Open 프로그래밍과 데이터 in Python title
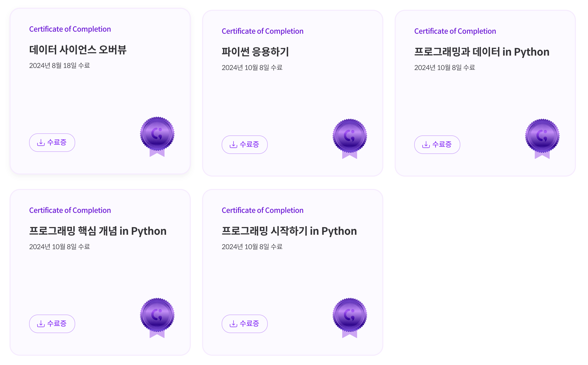The image size is (588, 365). point(482,52)
